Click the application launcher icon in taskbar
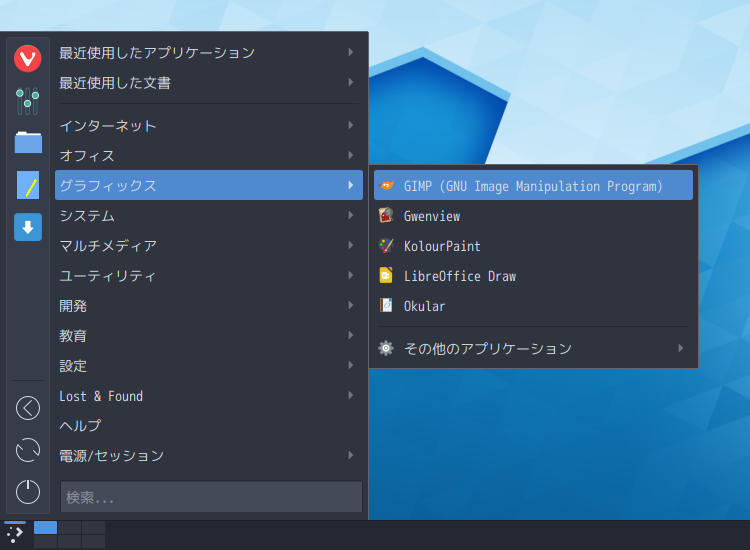The image size is (750, 550). click(15, 534)
